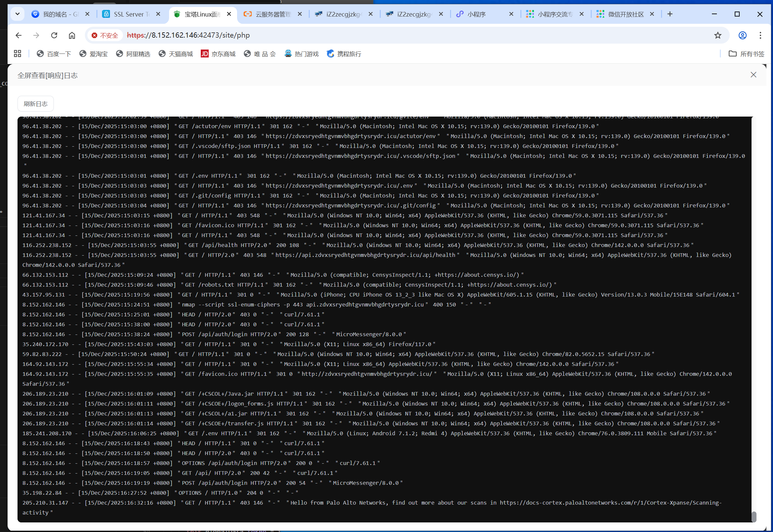
Task: Click the log panel scrollbar thumb
Action: 754,516
